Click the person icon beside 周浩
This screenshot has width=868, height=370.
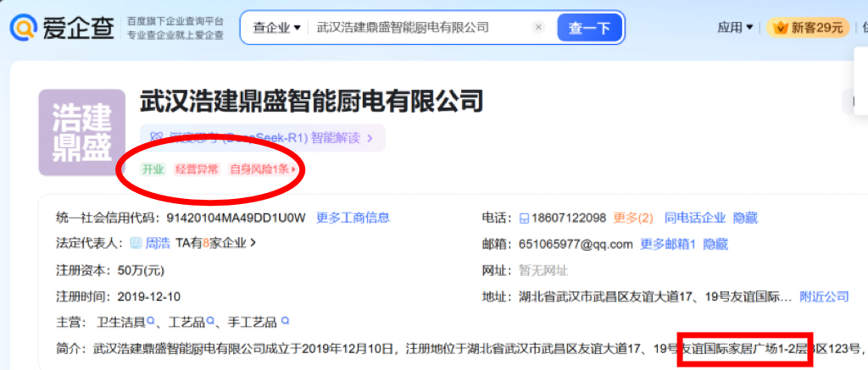click(x=136, y=244)
